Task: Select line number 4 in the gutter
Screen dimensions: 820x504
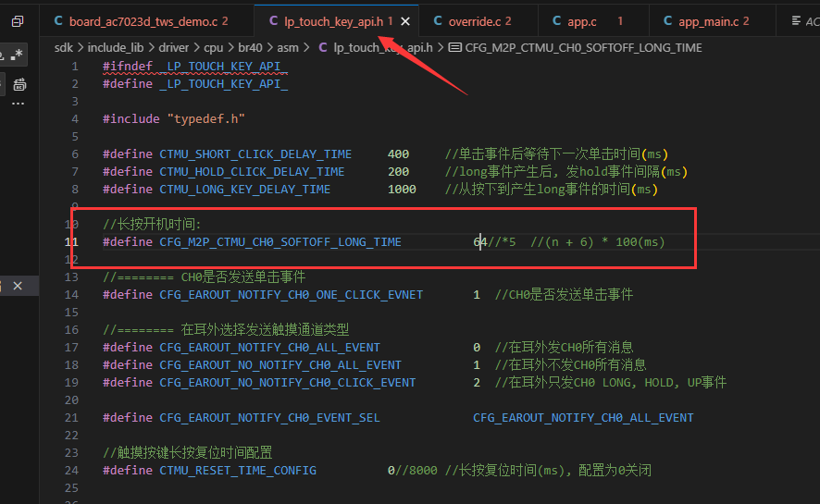Action: [x=75, y=119]
